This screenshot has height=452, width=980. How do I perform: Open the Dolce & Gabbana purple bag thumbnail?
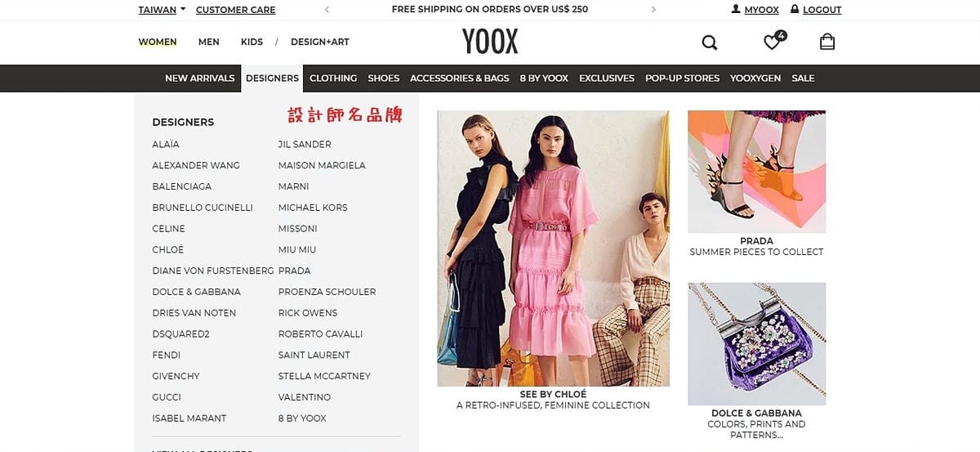pyautogui.click(x=756, y=343)
